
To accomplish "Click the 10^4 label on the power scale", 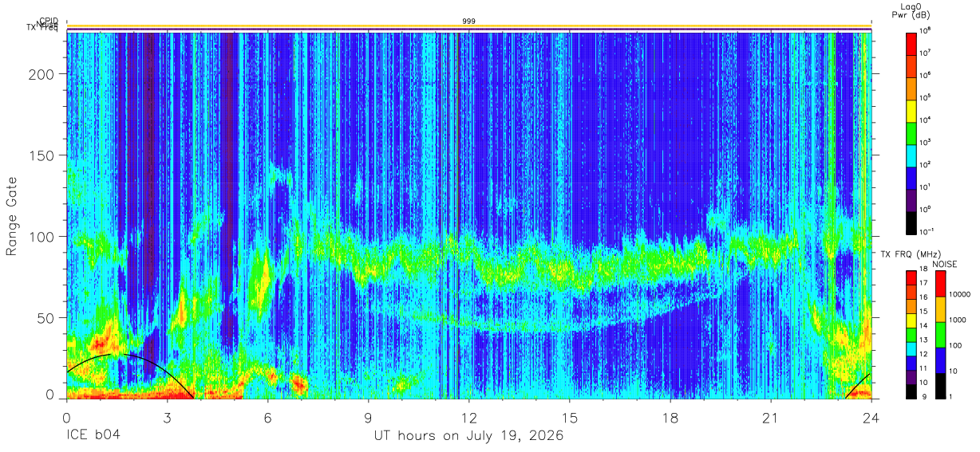I will [x=926, y=119].
